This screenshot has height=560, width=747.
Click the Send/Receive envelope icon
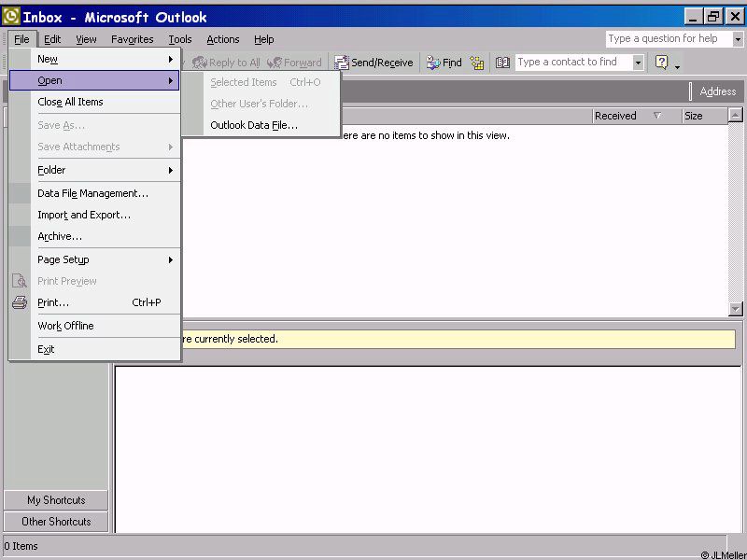(342, 63)
